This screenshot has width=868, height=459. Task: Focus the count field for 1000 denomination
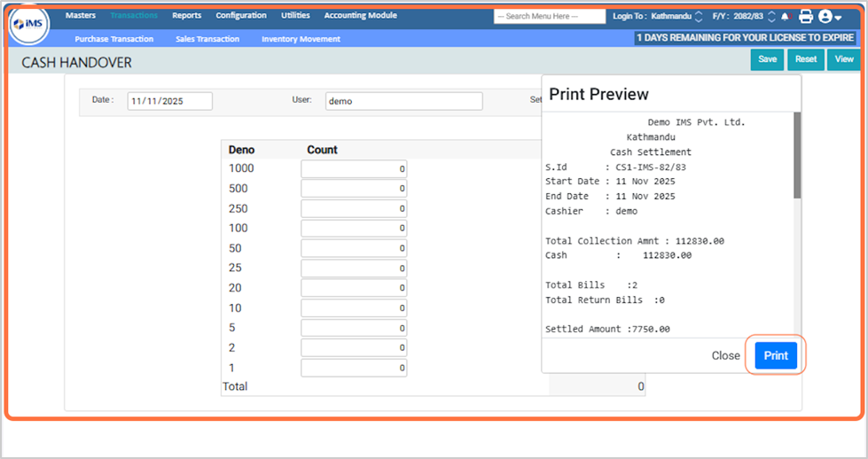click(354, 168)
